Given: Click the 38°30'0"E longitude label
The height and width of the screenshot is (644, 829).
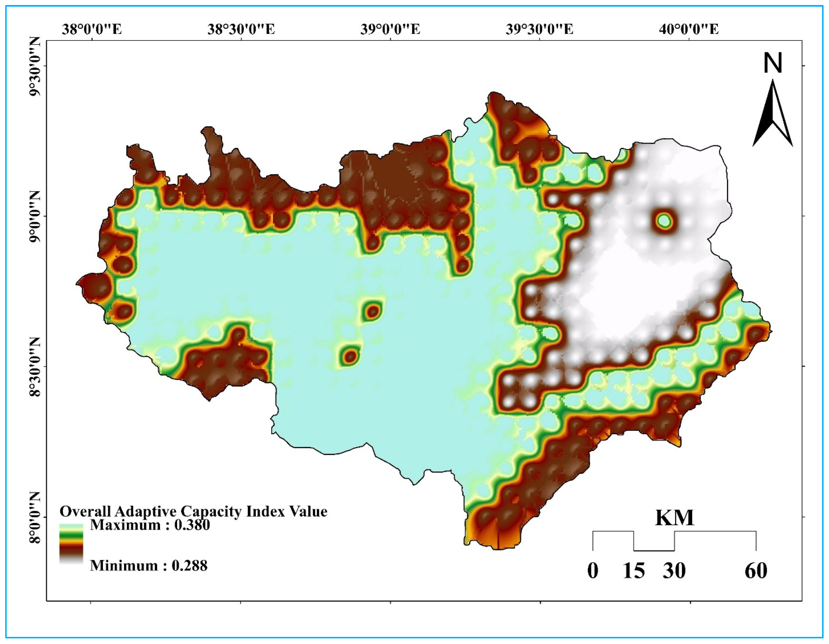Looking at the screenshot, I should pos(241,29).
